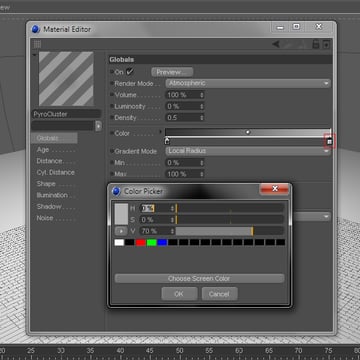360x360 pixels.
Task: Click frame 50 on the timeline ruler
Action: (x=179, y=350)
